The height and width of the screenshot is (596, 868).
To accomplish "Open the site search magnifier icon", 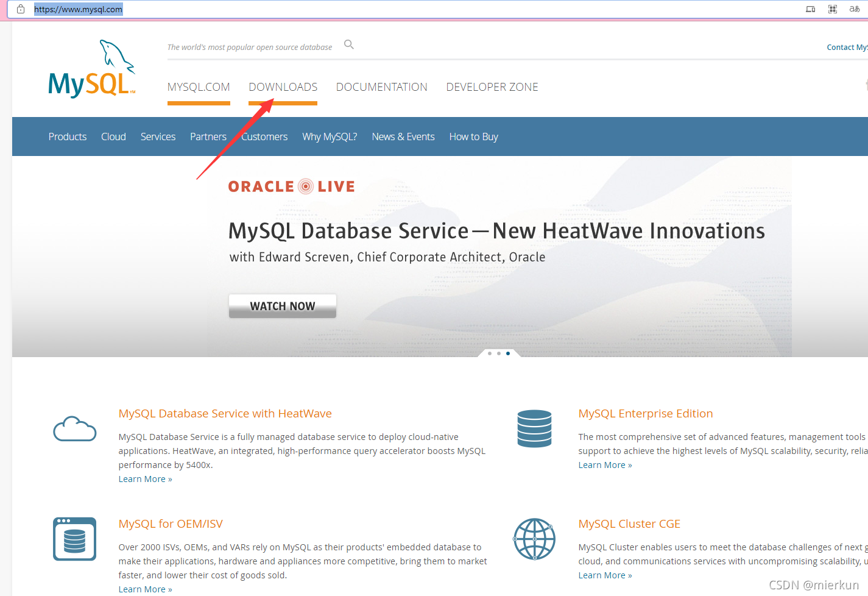I will 349,44.
